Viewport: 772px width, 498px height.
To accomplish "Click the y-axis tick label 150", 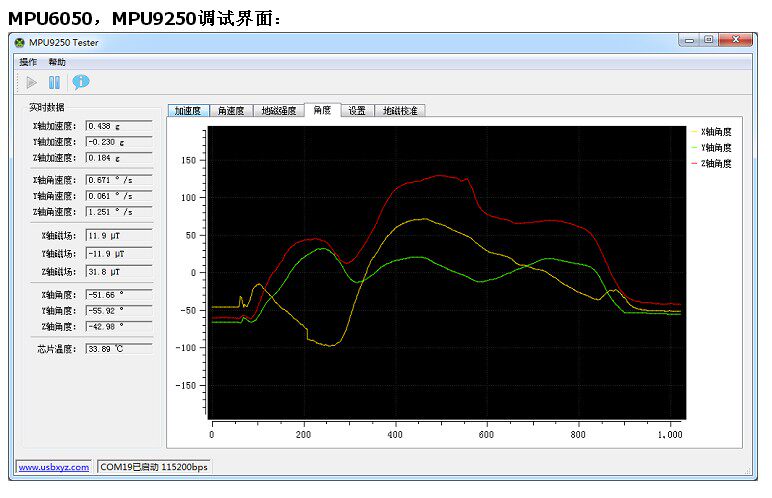I will click(x=189, y=160).
